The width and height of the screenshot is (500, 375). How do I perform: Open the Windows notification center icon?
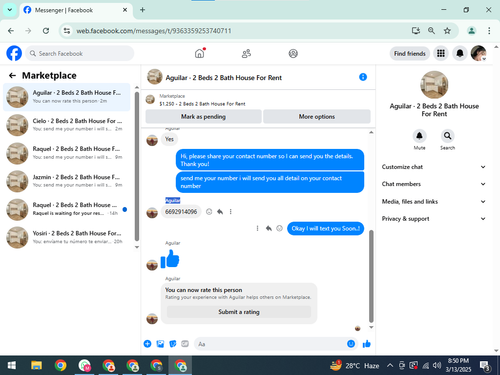(485, 366)
